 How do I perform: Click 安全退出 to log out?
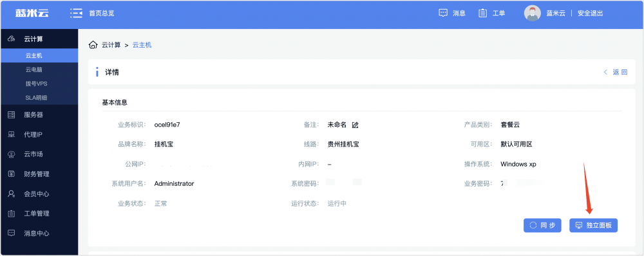[x=590, y=13]
